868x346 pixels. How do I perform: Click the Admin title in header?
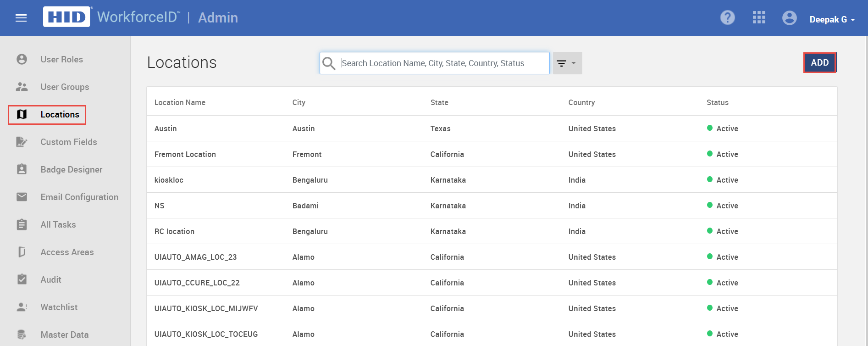click(x=218, y=17)
